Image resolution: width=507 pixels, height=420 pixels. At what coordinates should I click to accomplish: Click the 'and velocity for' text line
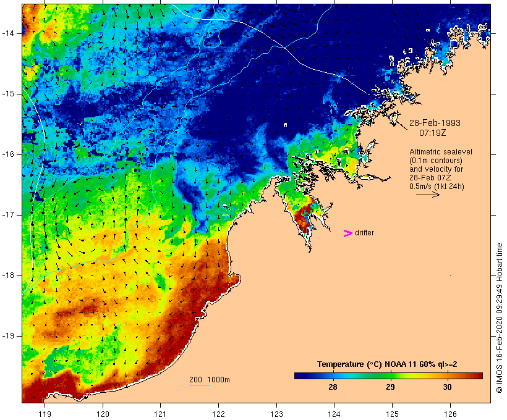pos(436,169)
